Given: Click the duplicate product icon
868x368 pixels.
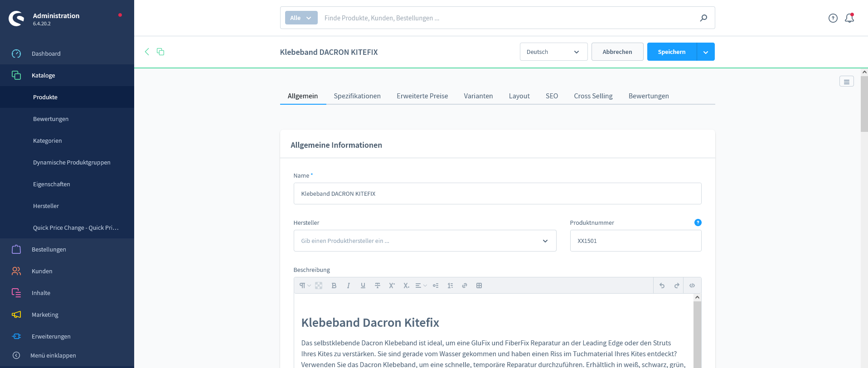Looking at the screenshot, I should point(160,52).
